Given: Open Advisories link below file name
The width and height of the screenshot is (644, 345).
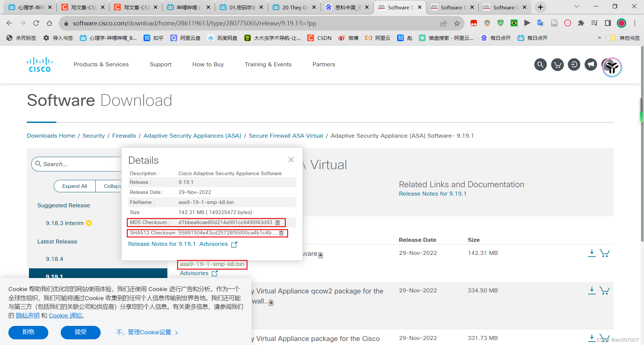Looking at the screenshot, I should [199, 273].
